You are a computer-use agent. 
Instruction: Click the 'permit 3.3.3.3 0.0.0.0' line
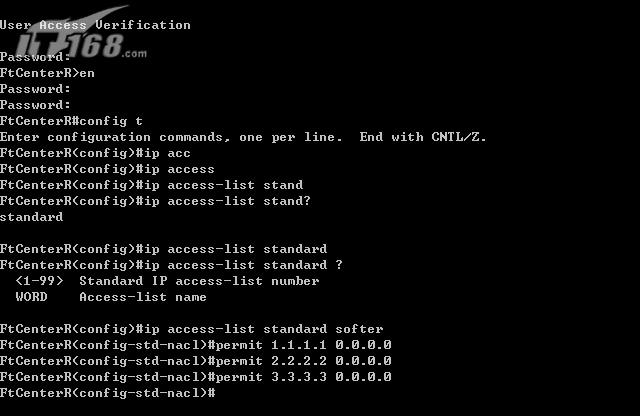196,377
